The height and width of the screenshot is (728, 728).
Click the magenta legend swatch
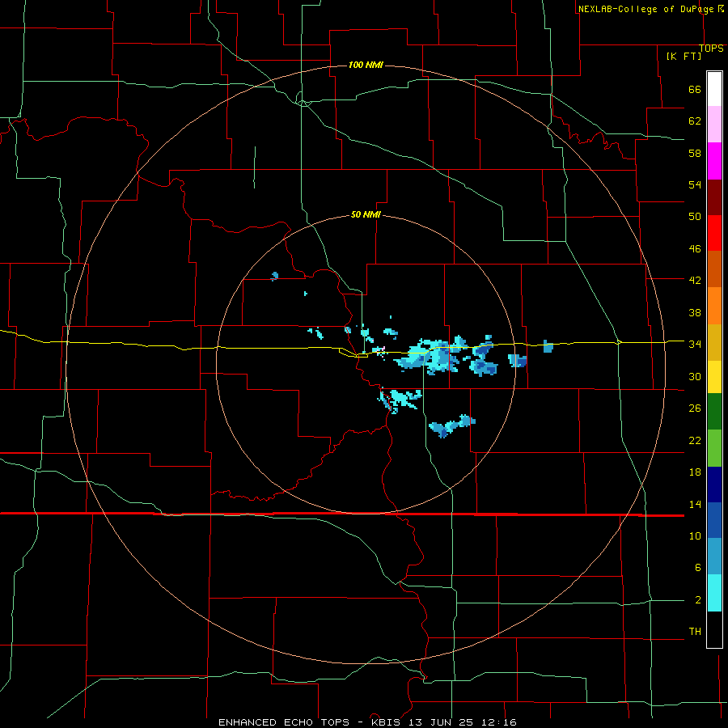[714, 161]
